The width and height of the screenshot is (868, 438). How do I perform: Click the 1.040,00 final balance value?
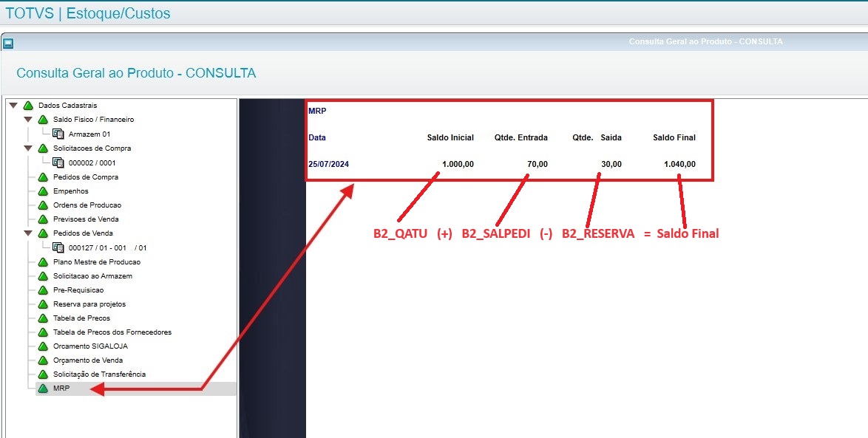679,164
